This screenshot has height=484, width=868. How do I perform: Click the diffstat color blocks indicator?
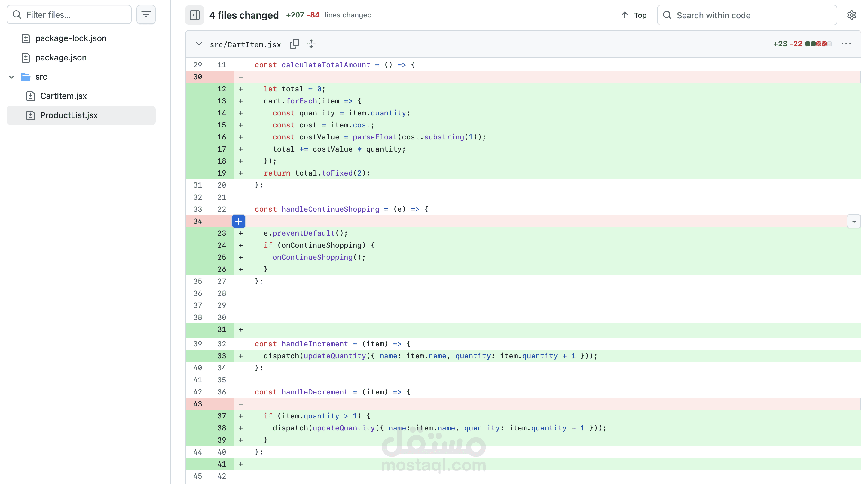(818, 44)
